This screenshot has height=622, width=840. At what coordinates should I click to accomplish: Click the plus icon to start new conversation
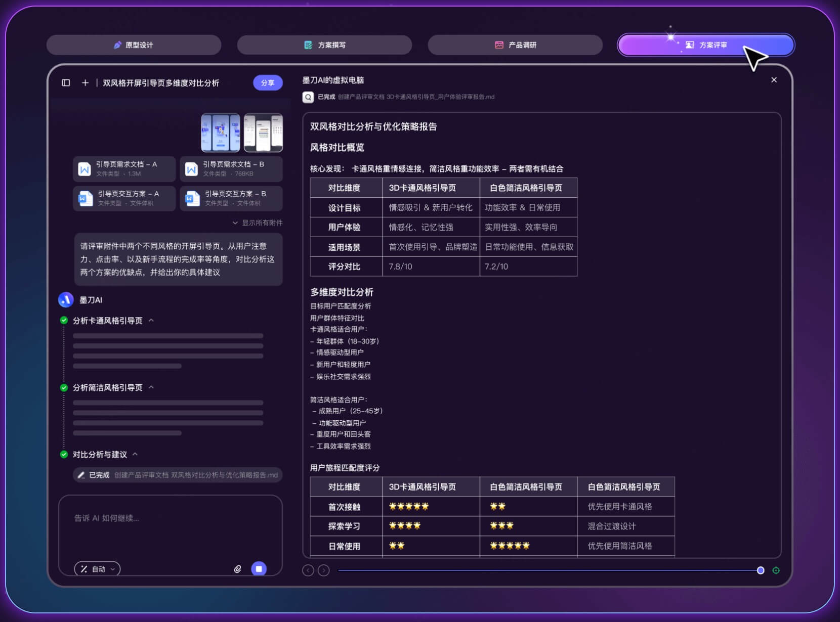point(85,83)
